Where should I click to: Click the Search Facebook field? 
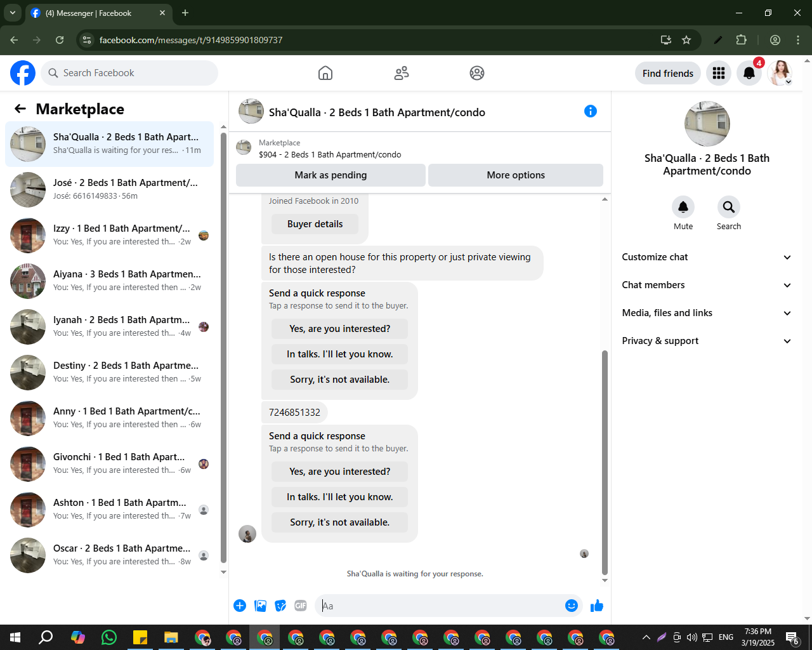point(129,73)
